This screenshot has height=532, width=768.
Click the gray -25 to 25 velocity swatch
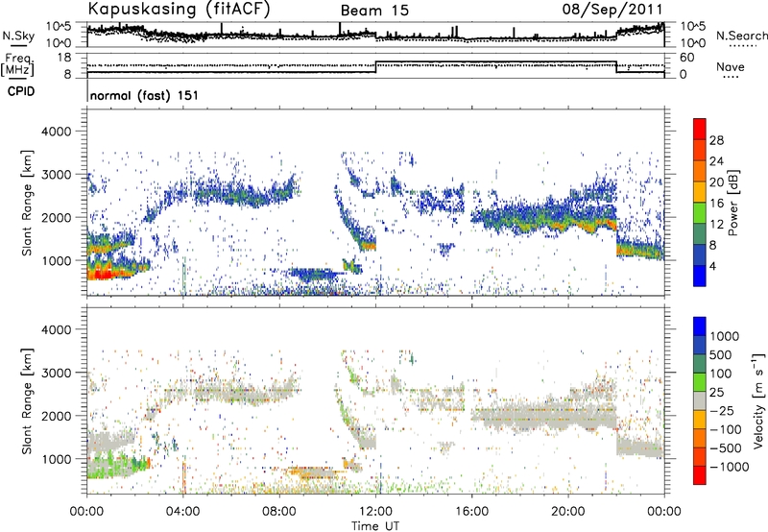[700, 400]
